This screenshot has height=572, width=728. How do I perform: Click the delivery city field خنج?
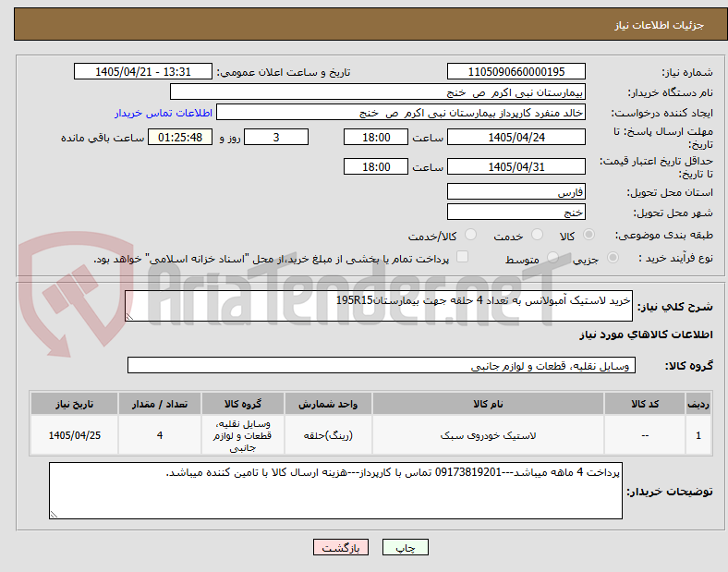point(516,212)
